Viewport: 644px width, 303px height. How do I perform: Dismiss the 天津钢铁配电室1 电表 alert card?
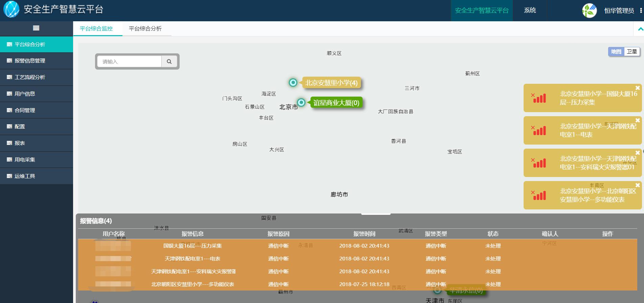(638, 120)
